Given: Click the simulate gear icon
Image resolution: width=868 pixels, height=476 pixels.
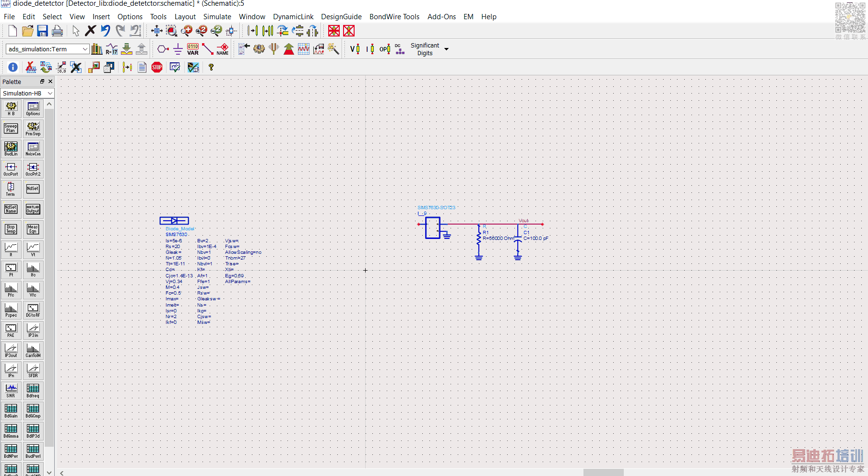Looking at the screenshot, I should (259, 49).
